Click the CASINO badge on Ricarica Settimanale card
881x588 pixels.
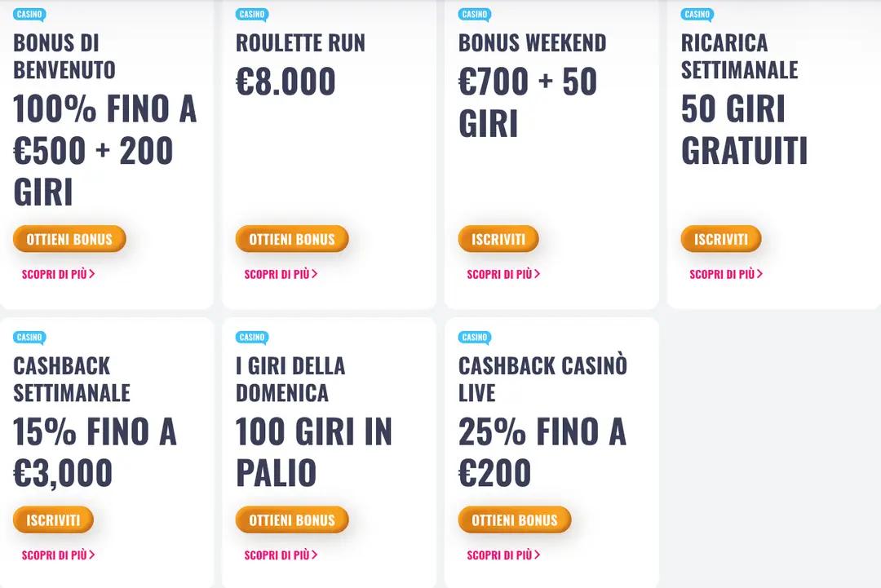(697, 14)
